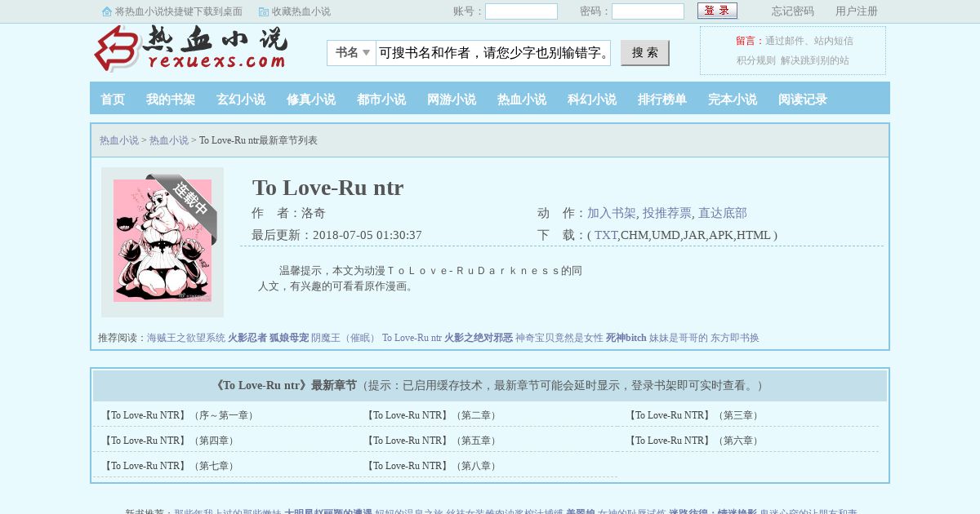Click the home icon for desktop shortcut download

point(107,11)
